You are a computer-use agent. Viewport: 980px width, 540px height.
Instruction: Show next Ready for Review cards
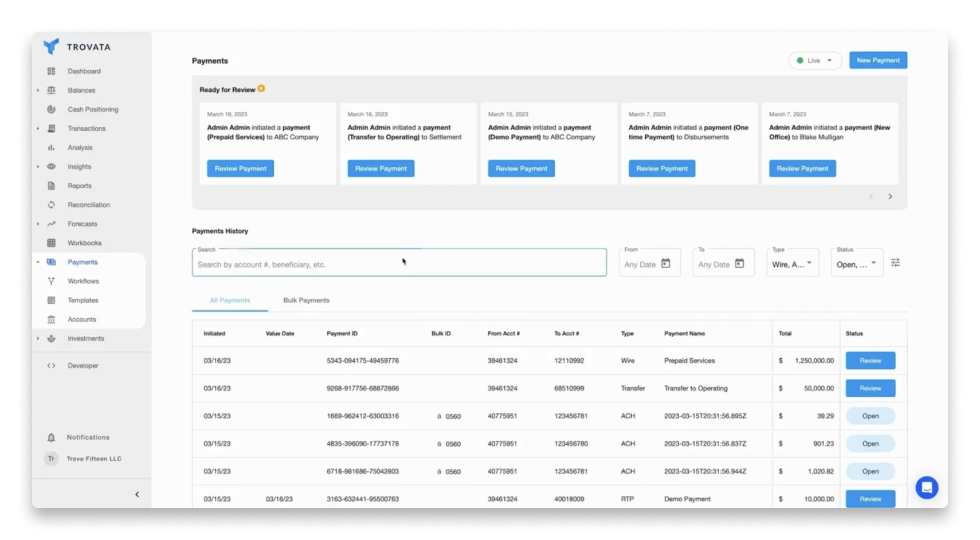pyautogui.click(x=890, y=197)
